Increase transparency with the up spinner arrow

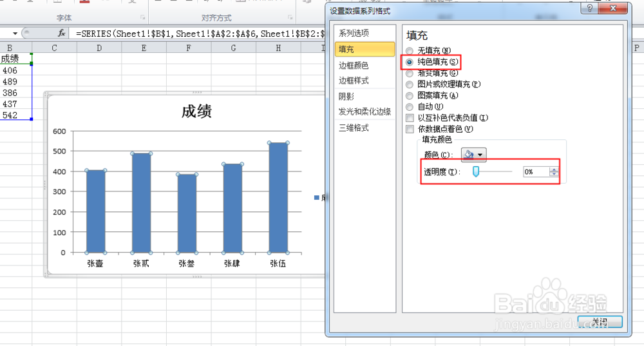pyautogui.click(x=554, y=169)
